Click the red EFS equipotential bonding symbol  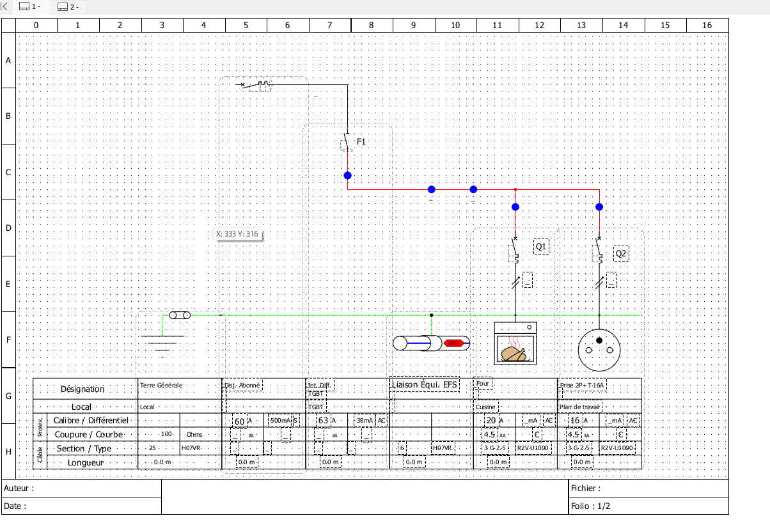pyautogui.click(x=453, y=343)
